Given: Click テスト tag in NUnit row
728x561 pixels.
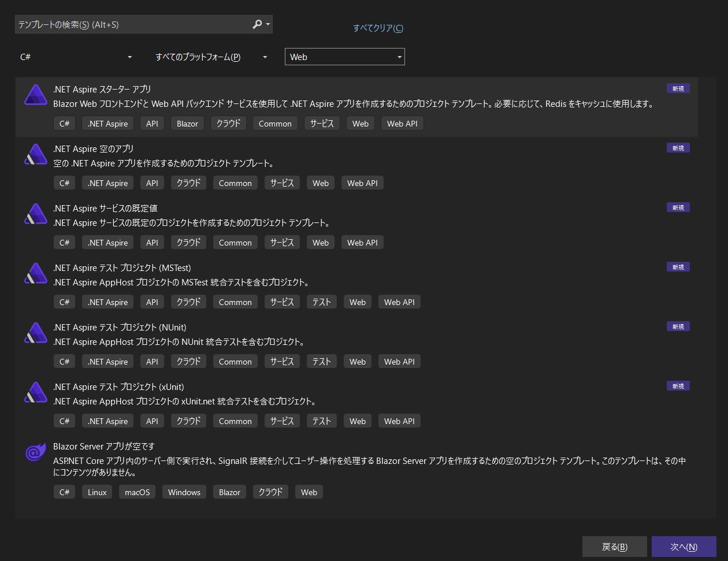Looking at the screenshot, I should pyautogui.click(x=321, y=362).
